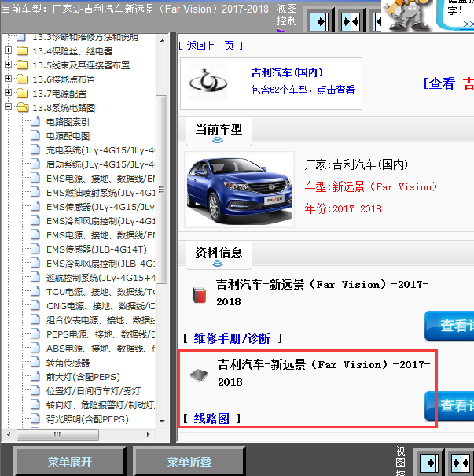Click the horizontal scrollbar thumb

click(x=57, y=435)
